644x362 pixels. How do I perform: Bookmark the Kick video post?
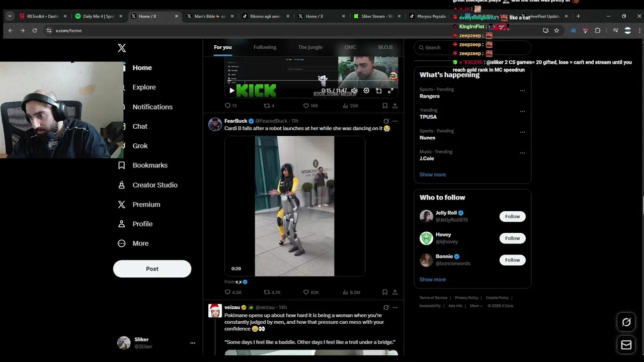tap(385, 106)
